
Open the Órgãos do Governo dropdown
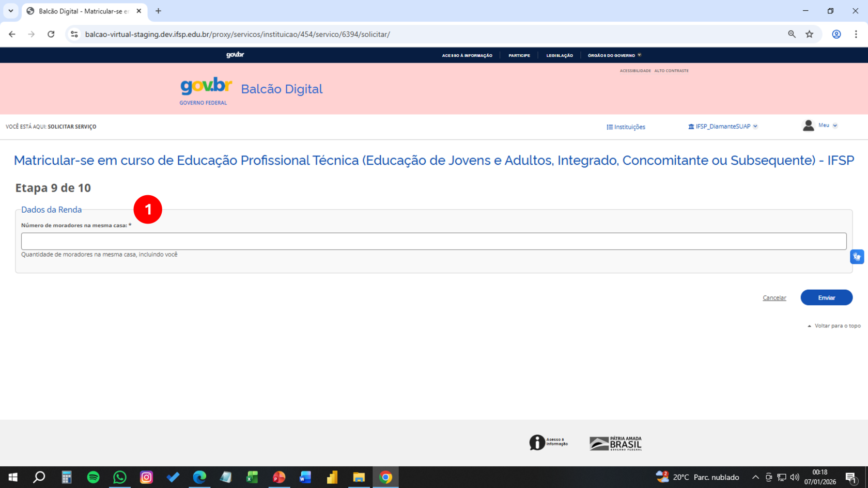click(x=614, y=55)
